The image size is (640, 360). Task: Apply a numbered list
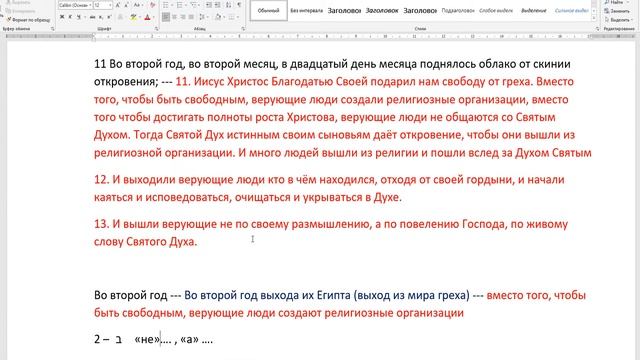[179, 5]
